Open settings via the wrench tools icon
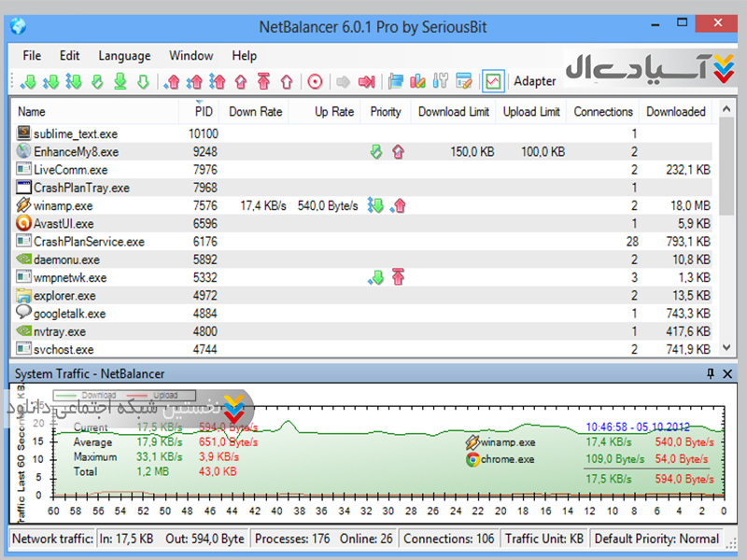This screenshot has width=747, height=560. pos(442,82)
